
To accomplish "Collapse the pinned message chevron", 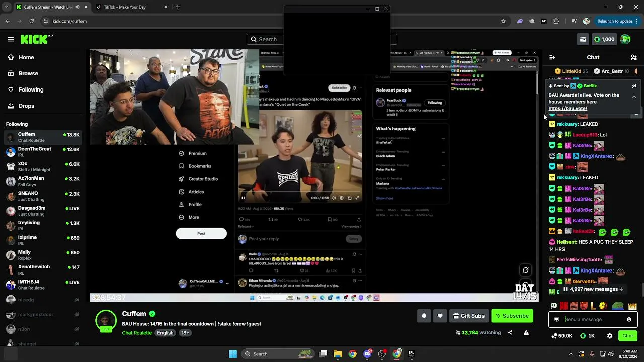I will coord(634,97).
